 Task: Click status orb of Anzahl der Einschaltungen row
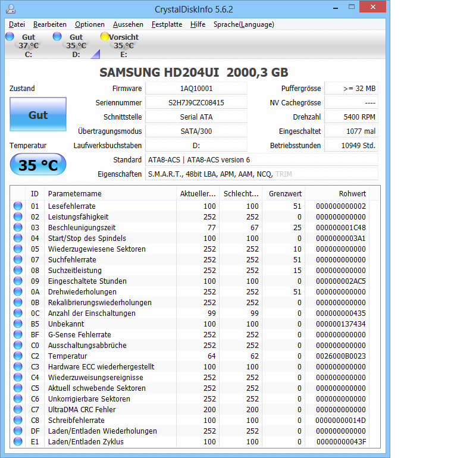click(18, 313)
